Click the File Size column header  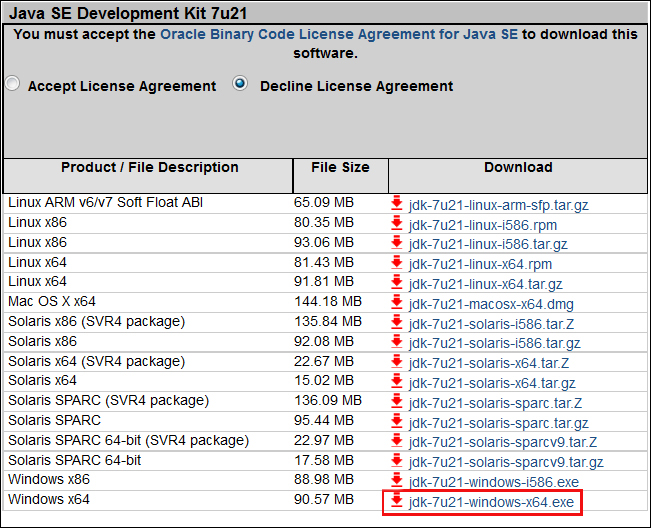point(340,168)
